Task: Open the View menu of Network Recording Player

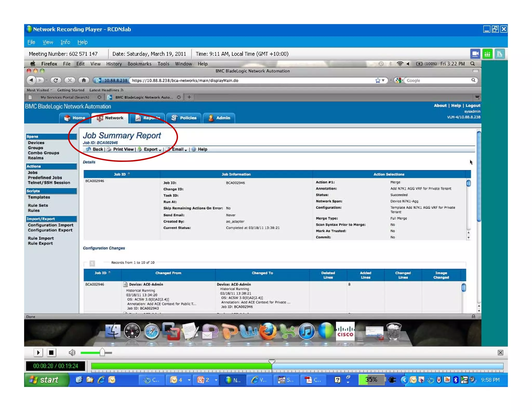Action: pyautogui.click(x=48, y=42)
